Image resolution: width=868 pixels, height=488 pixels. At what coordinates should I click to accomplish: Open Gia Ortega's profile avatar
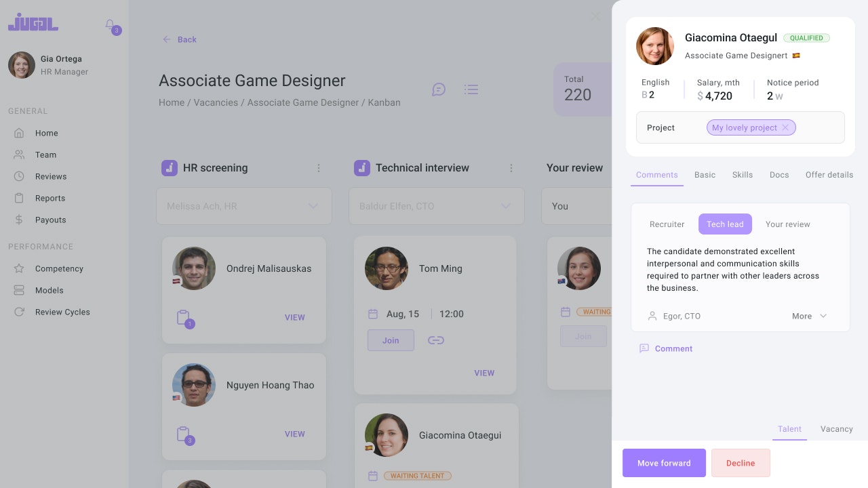tap(22, 65)
